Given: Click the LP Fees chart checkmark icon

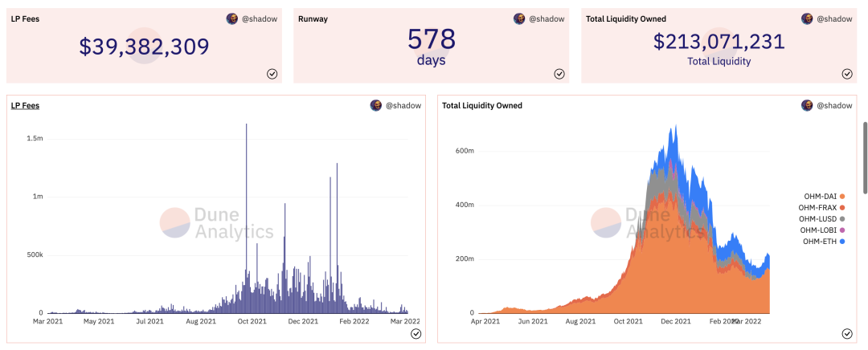Looking at the screenshot, I should pyautogui.click(x=416, y=333).
